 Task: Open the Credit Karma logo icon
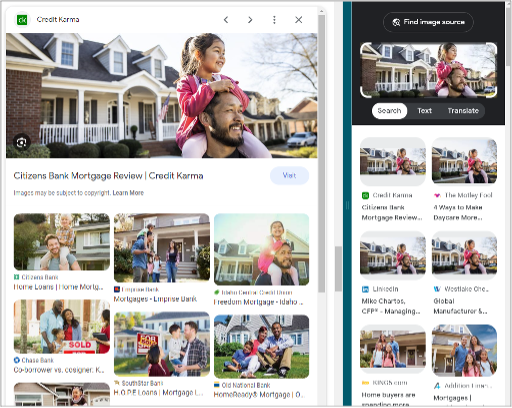[x=22, y=20]
